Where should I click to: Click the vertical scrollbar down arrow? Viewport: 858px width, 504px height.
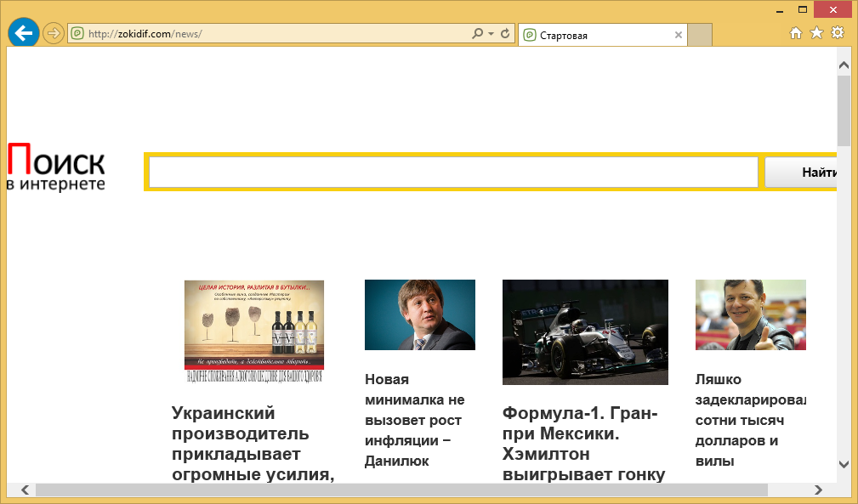(x=844, y=464)
